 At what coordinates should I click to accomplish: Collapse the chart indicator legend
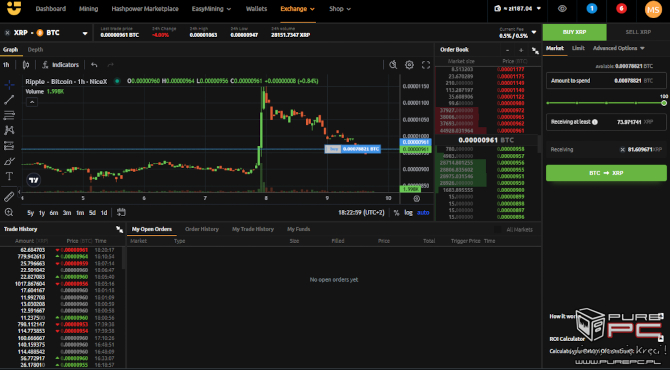click(32, 102)
